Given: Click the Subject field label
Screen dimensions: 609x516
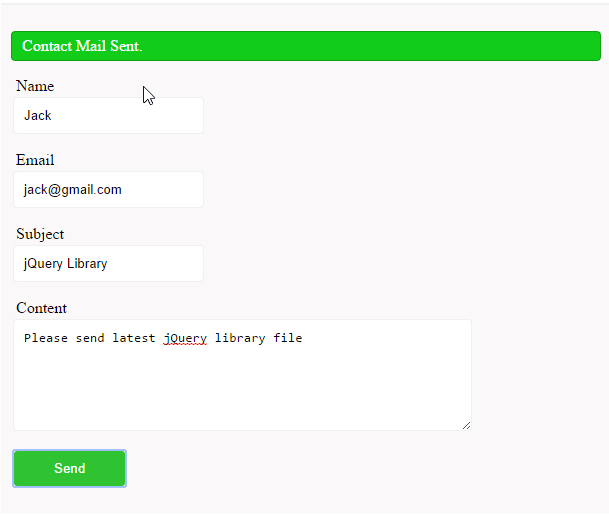Looking at the screenshot, I should (x=40, y=234).
